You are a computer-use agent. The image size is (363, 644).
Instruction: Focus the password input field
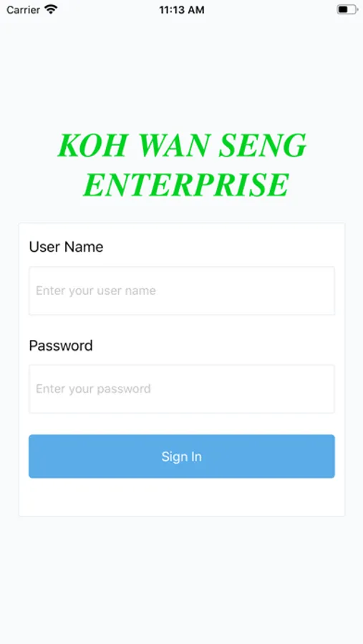(x=182, y=389)
